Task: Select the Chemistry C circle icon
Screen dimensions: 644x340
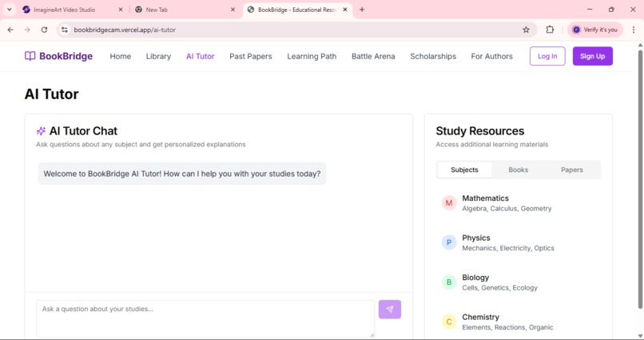Action: [449, 322]
